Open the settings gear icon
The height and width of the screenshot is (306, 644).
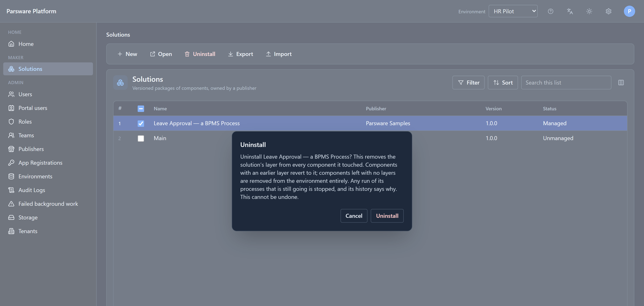click(x=609, y=11)
